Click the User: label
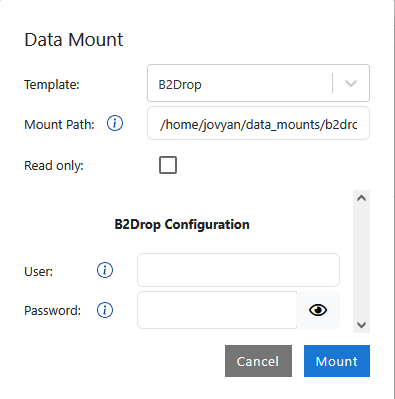 (39, 271)
